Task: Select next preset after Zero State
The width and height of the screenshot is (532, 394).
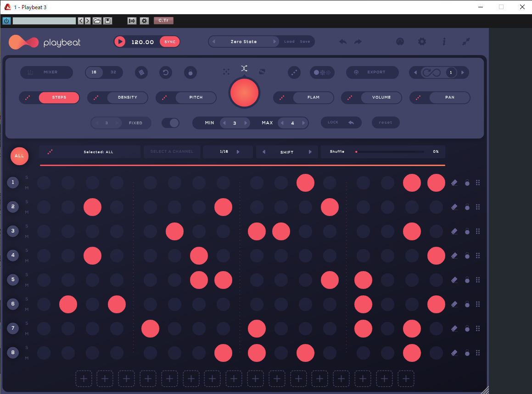Action: point(275,42)
